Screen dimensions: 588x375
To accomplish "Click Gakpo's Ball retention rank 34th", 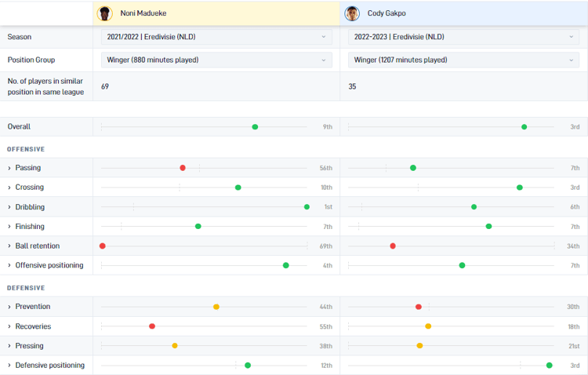I will [573, 246].
